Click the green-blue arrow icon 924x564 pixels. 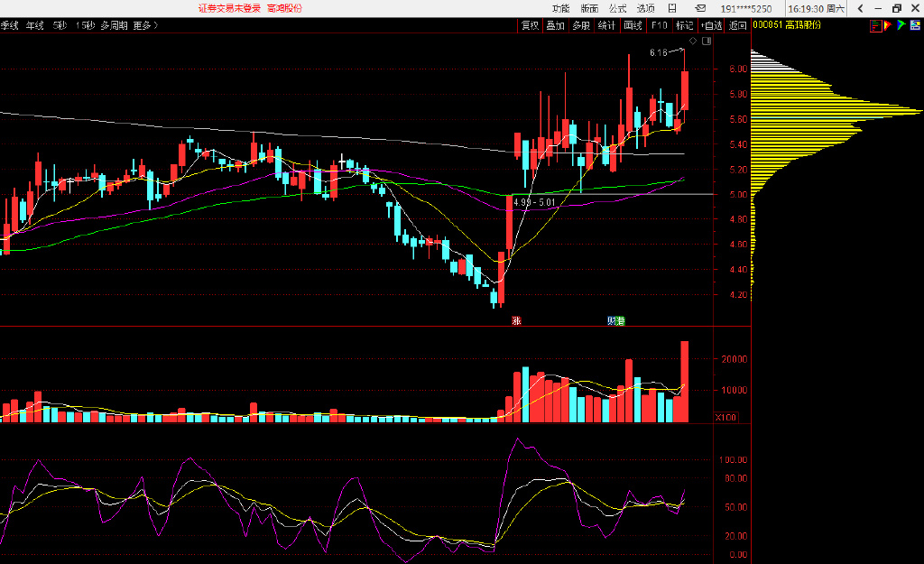[x=901, y=25]
